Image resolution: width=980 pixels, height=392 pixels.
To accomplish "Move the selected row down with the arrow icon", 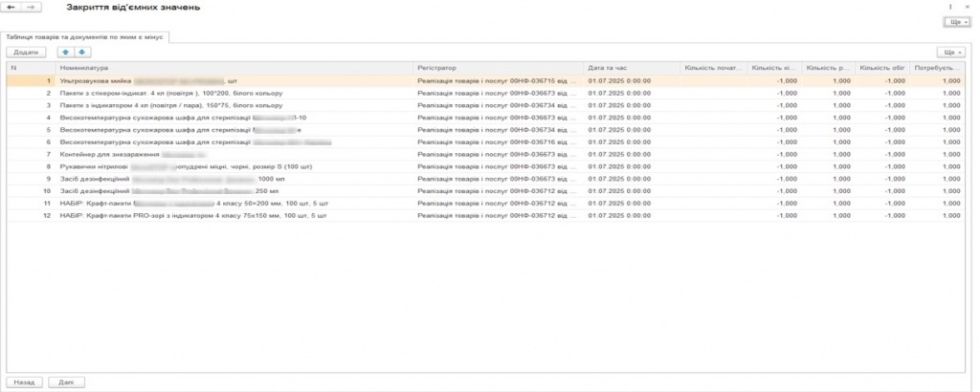I will pos(81,52).
